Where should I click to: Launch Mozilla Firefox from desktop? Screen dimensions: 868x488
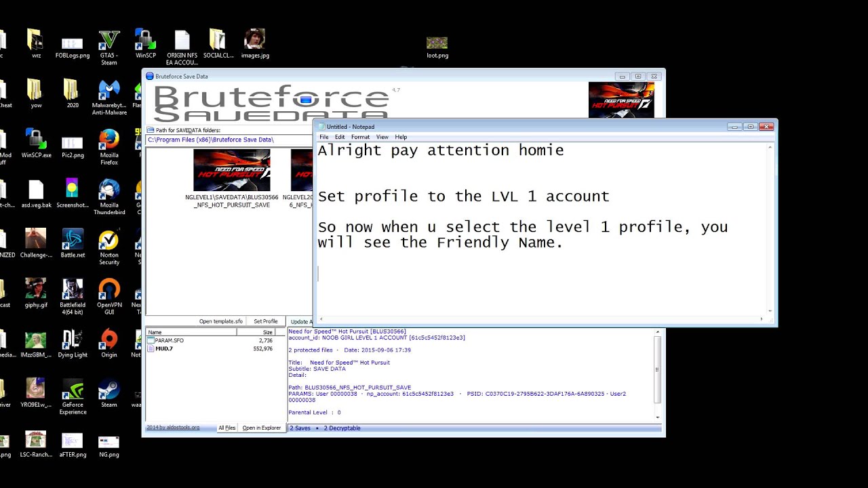[x=109, y=148]
